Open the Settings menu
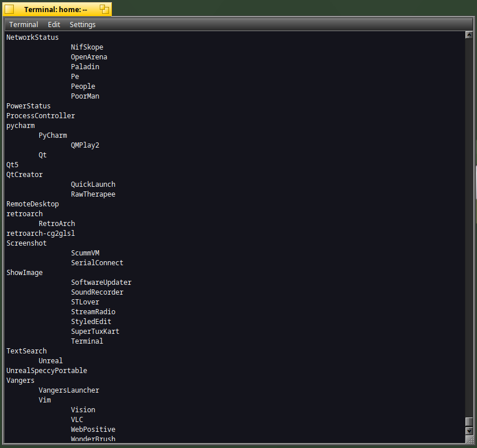This screenshot has height=448, width=477. tap(82, 25)
